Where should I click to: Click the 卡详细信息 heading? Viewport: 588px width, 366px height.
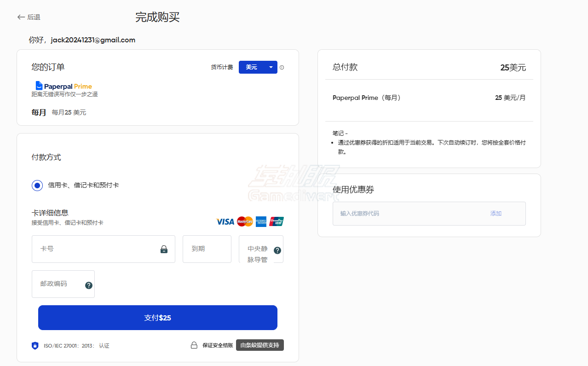[50, 213]
